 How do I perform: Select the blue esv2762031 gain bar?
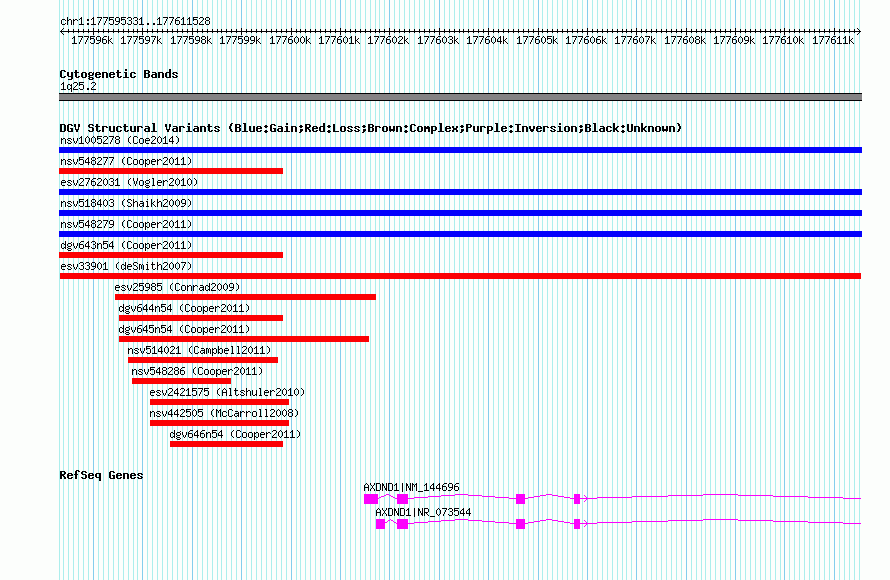click(460, 192)
